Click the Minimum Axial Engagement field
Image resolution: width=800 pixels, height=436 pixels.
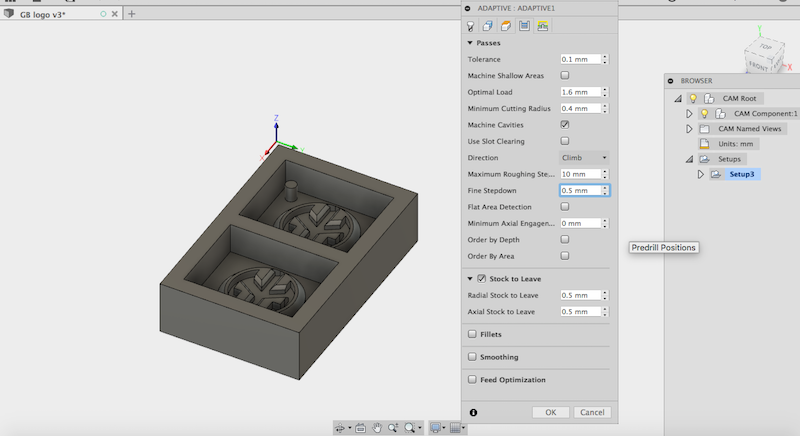point(580,223)
